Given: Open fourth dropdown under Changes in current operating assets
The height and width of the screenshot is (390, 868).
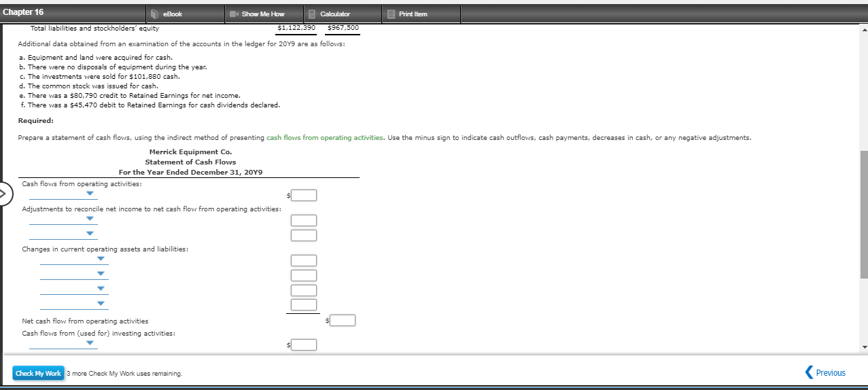Looking at the screenshot, I should point(74,304).
